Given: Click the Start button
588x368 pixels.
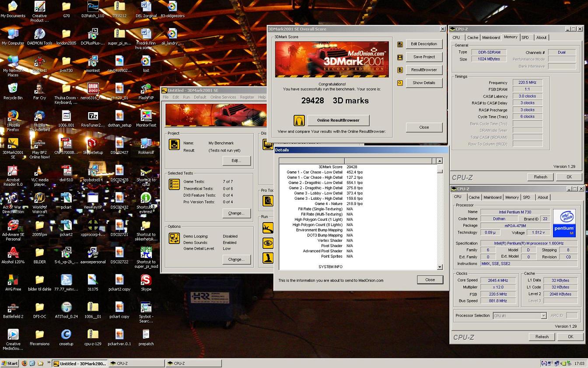Looking at the screenshot, I should click(x=10, y=363).
